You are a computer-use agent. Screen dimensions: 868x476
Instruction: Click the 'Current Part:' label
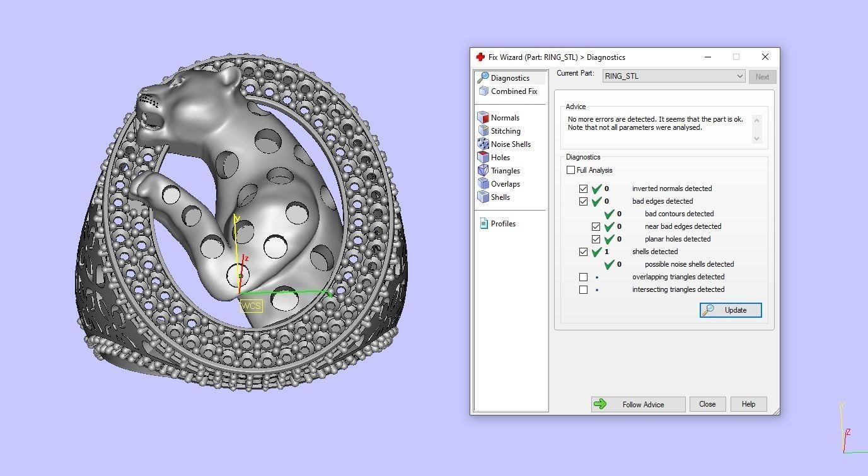[x=576, y=73]
